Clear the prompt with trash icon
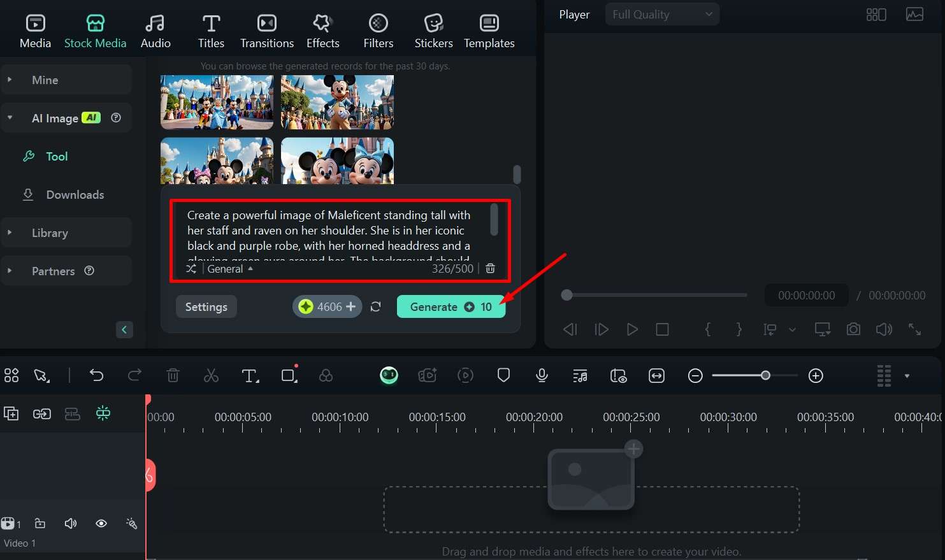Screen dimensions: 945x560 (x=491, y=268)
